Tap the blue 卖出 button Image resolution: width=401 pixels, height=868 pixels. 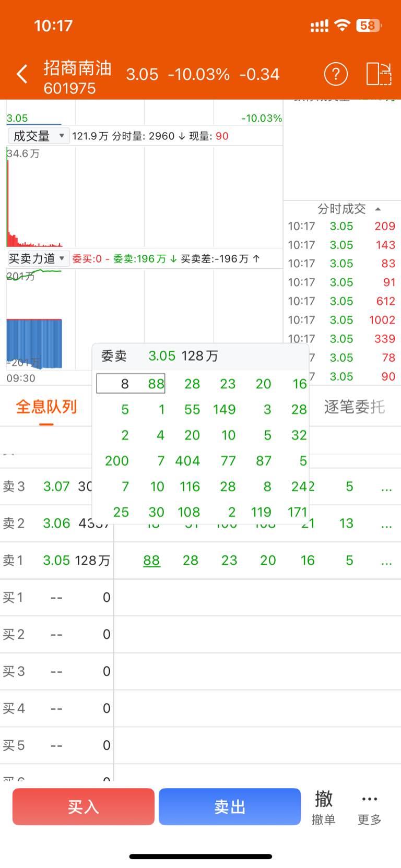pyautogui.click(x=230, y=806)
